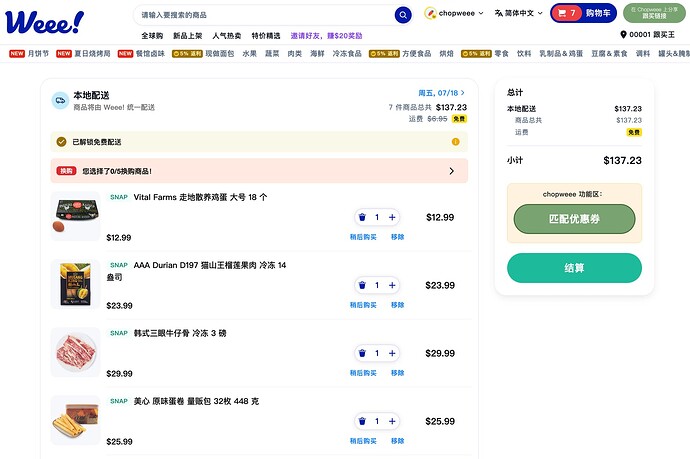690x459 pixels.
Task: Open the 购物车 cart button
Action: (583, 13)
